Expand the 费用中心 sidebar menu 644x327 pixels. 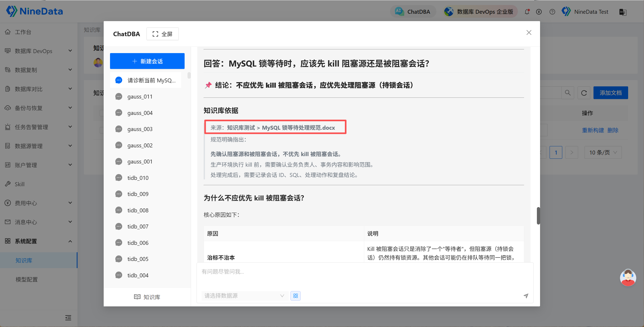point(39,203)
